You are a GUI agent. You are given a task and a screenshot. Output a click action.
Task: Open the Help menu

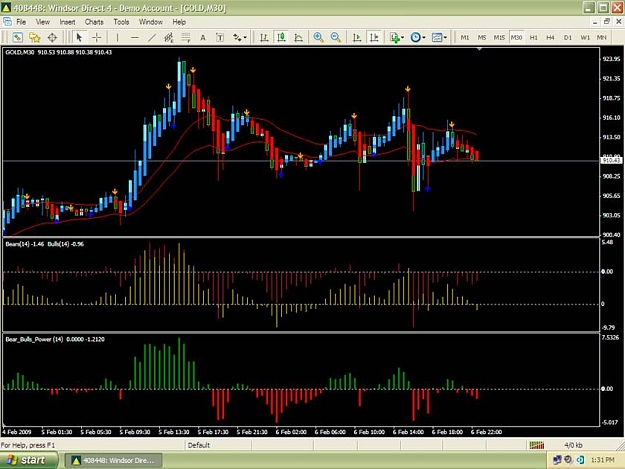point(179,22)
